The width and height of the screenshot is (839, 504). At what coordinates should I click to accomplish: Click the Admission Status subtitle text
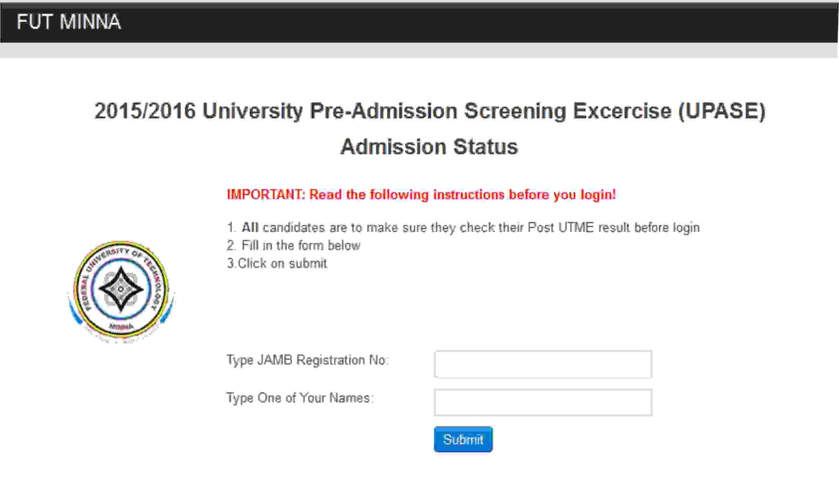pos(429,147)
